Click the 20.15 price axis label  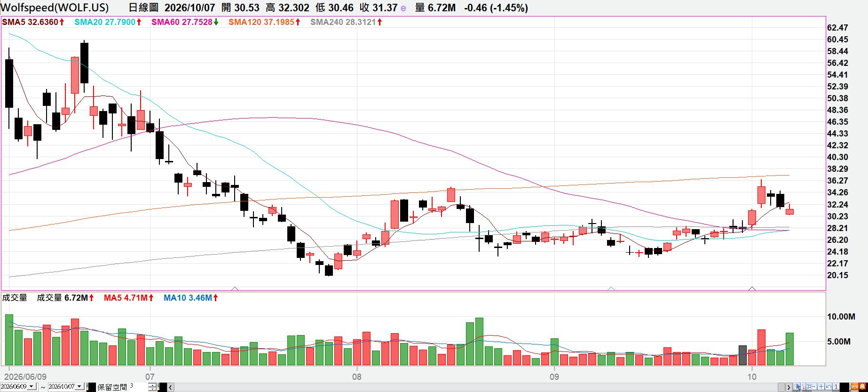coord(837,275)
